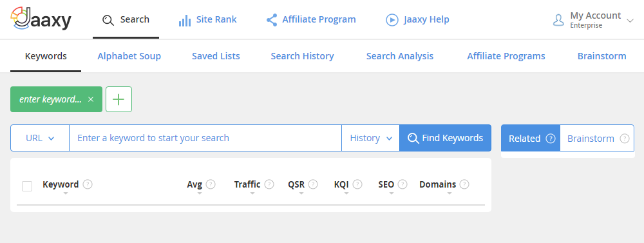The image size is (644, 243).
Task: Click the keyword search input field
Action: pos(205,138)
